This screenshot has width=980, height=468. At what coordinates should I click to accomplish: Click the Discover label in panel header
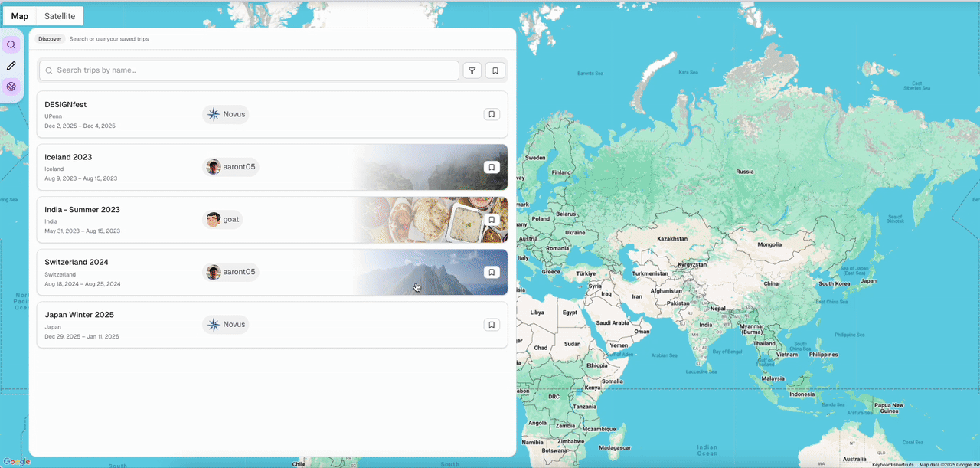click(x=50, y=39)
